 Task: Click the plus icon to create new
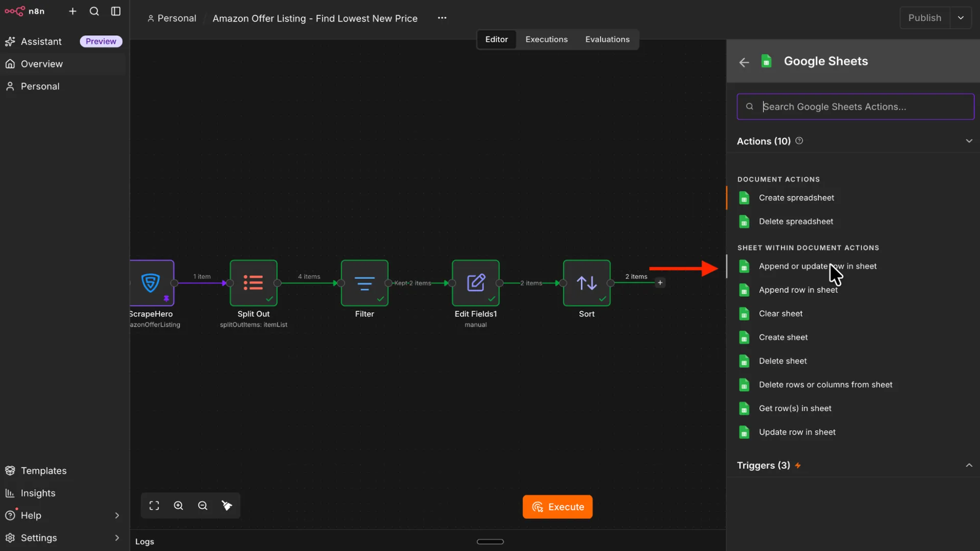click(72, 11)
